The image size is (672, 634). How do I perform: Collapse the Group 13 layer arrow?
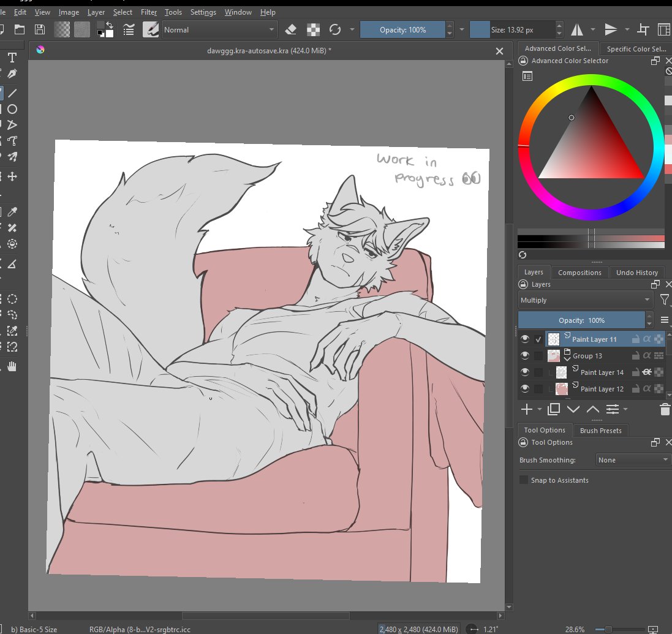pos(567,358)
